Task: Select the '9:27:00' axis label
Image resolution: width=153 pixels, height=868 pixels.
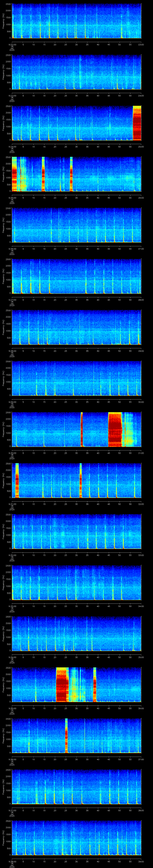Action: tap(12, 300)
